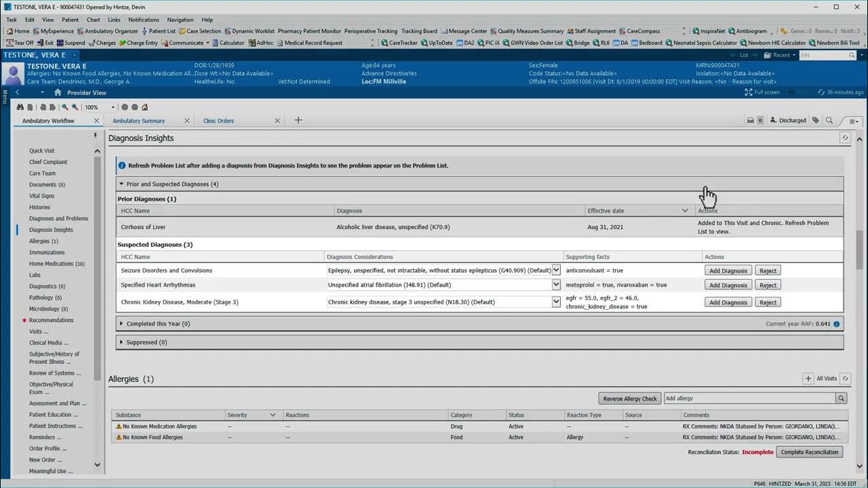The image size is (868, 488).
Task: Reject Specified Heart Arrhythmias diagnosis
Action: tap(768, 285)
